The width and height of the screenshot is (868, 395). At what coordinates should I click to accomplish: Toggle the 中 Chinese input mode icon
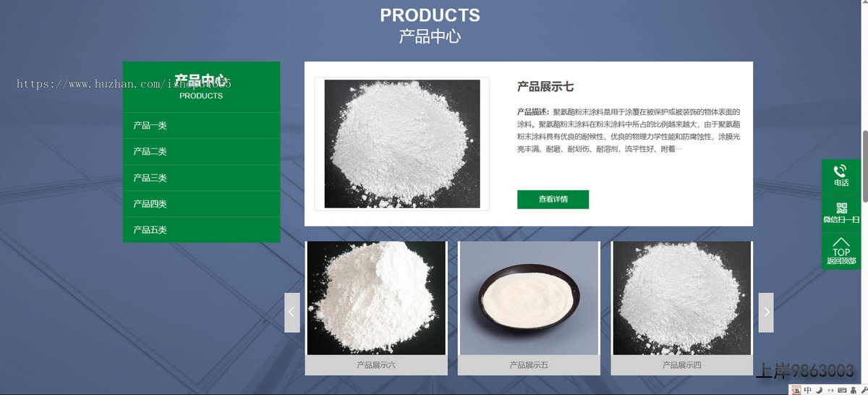point(807,390)
